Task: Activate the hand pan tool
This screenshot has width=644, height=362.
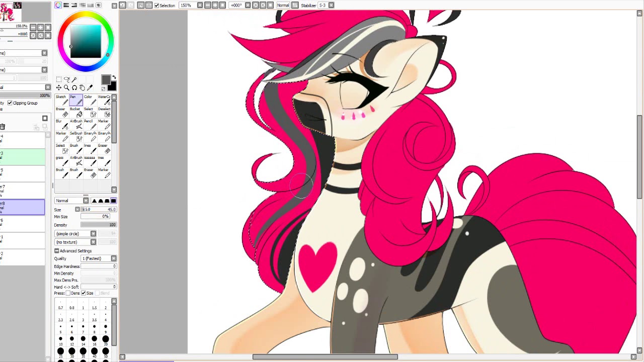Action: click(82, 88)
